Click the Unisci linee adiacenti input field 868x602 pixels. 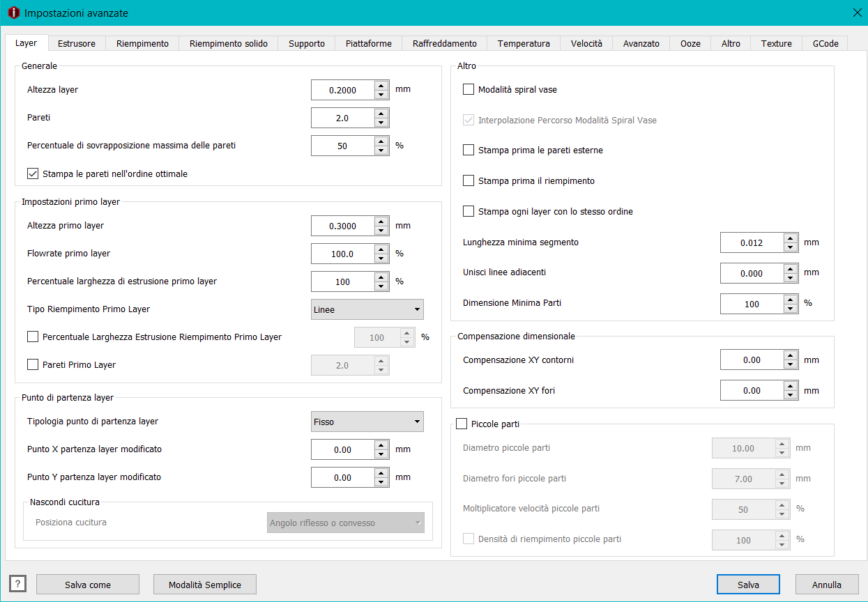click(752, 273)
